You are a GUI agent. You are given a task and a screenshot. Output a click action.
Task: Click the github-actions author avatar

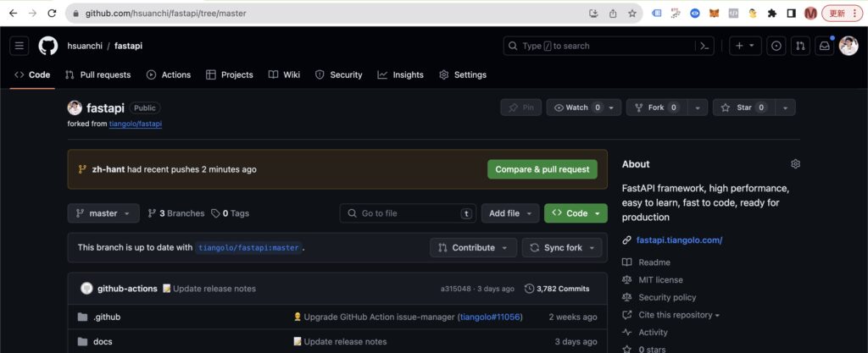click(86, 289)
